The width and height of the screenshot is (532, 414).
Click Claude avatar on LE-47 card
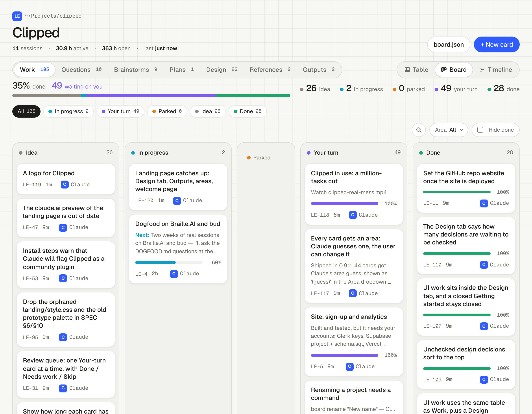coord(63,227)
